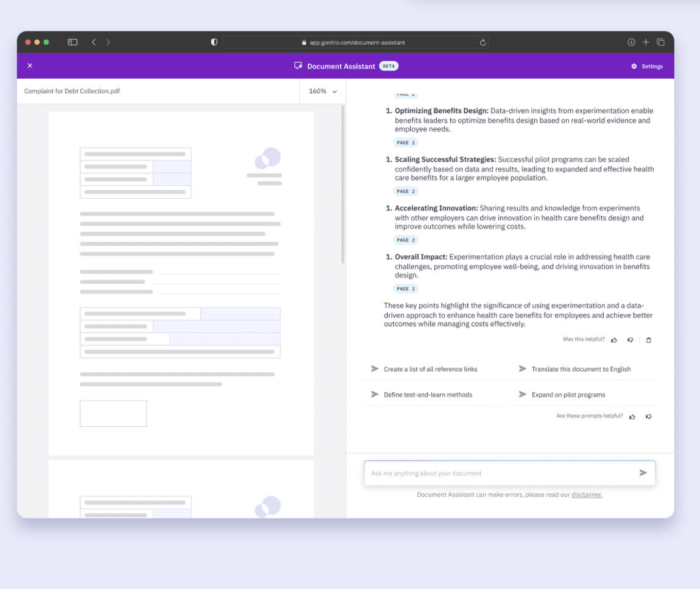The height and width of the screenshot is (589, 700).
Task: Choose 'Translate this document to English' prompt
Action: click(x=581, y=369)
